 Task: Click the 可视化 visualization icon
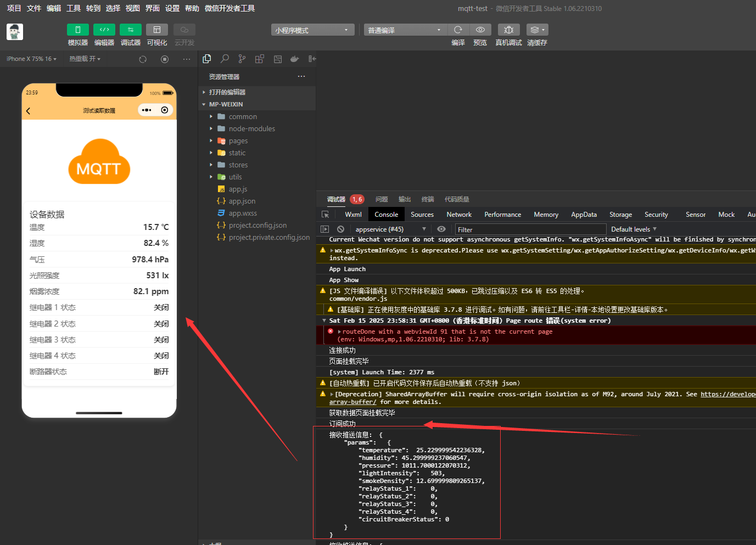pyautogui.click(x=156, y=30)
